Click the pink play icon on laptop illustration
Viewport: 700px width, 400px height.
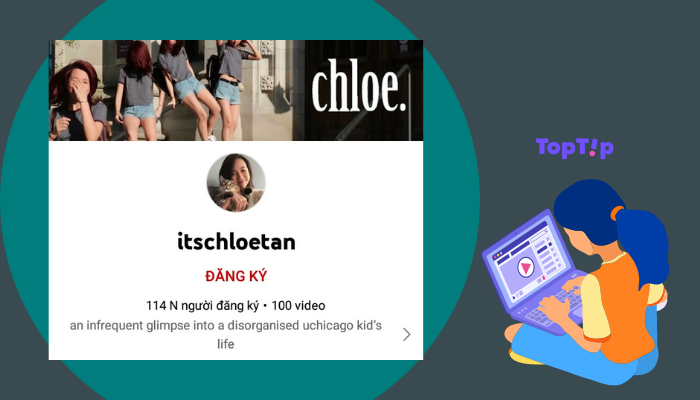coord(526,268)
